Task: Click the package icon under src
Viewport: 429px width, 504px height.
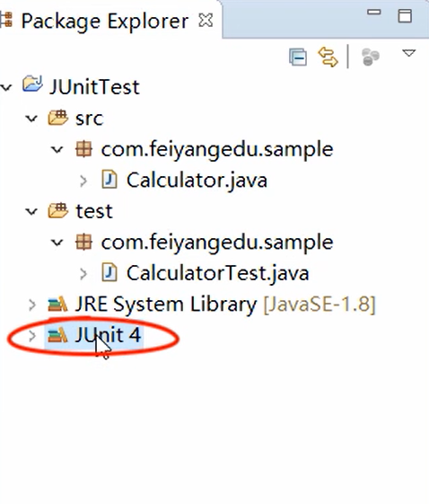Action: point(83,149)
